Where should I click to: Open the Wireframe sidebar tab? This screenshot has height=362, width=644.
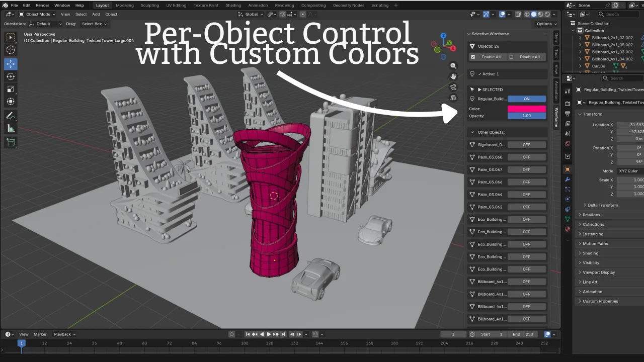click(556, 118)
